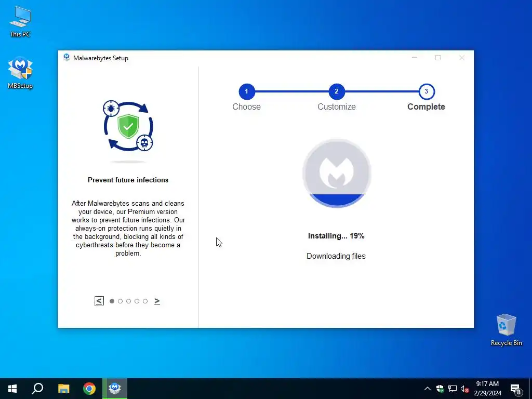
Task: Open taskbar Search
Action: click(37, 389)
